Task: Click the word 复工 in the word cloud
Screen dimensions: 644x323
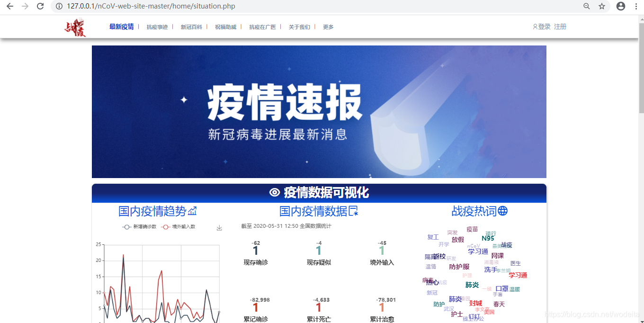Action: click(433, 237)
